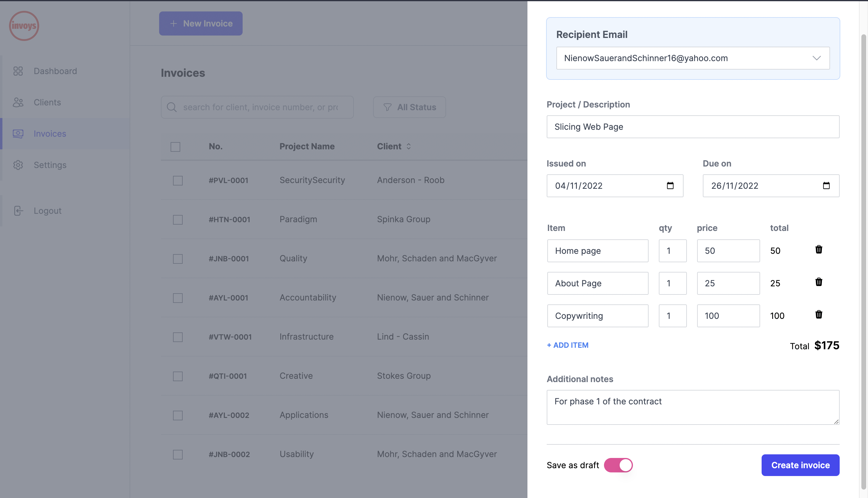
Task: Edit the Copywriting price of 100
Action: click(x=728, y=316)
